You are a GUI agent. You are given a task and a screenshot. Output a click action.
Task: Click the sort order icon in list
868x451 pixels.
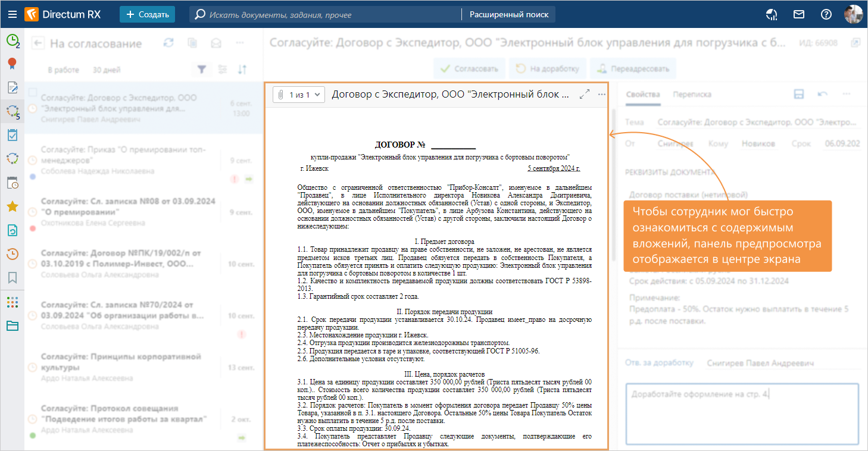click(242, 70)
